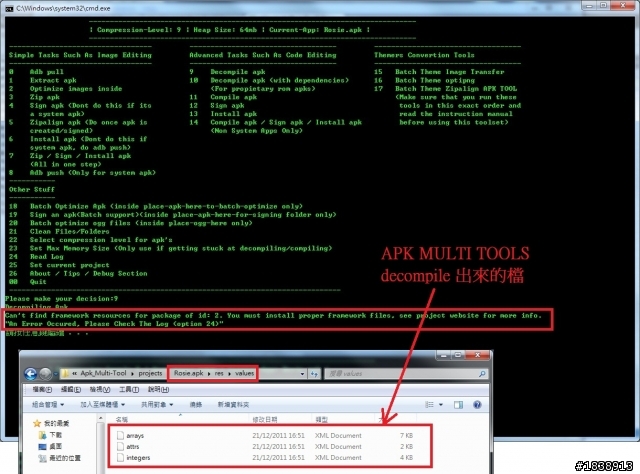
Task: Click the Favorites star icon in the navigation pane
Action: coord(37,423)
